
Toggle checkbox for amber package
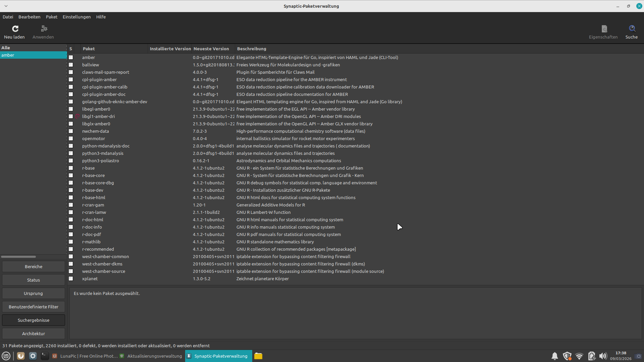pyautogui.click(x=71, y=58)
